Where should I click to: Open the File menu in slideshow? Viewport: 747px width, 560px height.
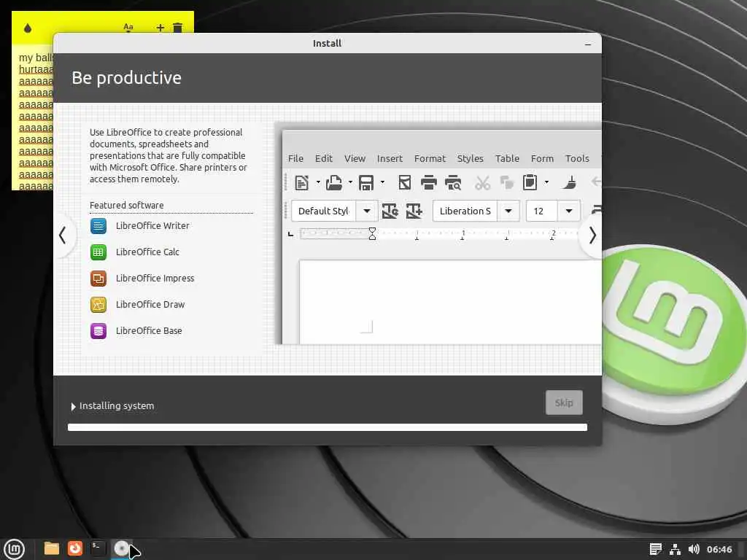coord(296,158)
